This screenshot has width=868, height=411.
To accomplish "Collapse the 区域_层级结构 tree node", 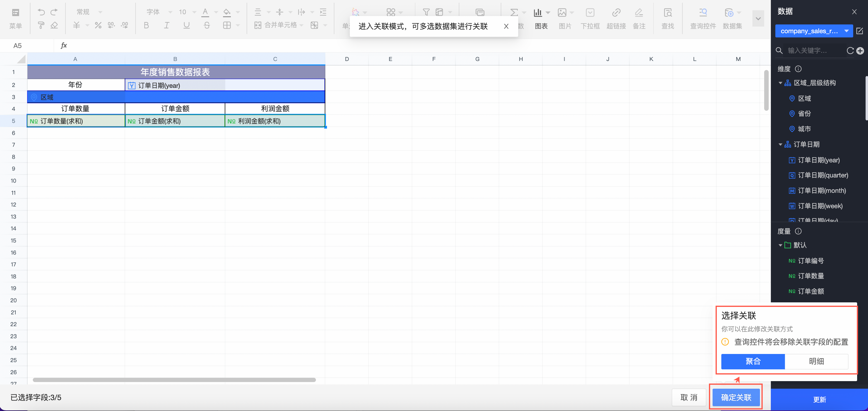I will click(x=780, y=83).
